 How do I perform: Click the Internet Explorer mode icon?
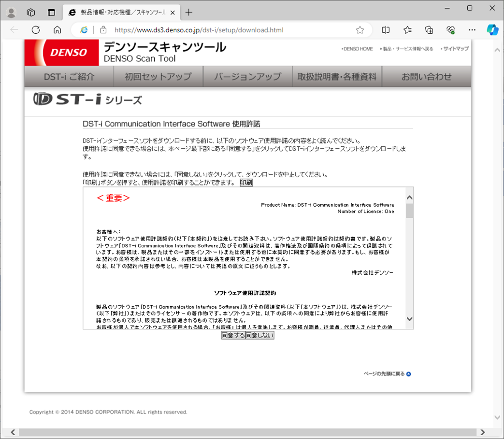click(84, 30)
